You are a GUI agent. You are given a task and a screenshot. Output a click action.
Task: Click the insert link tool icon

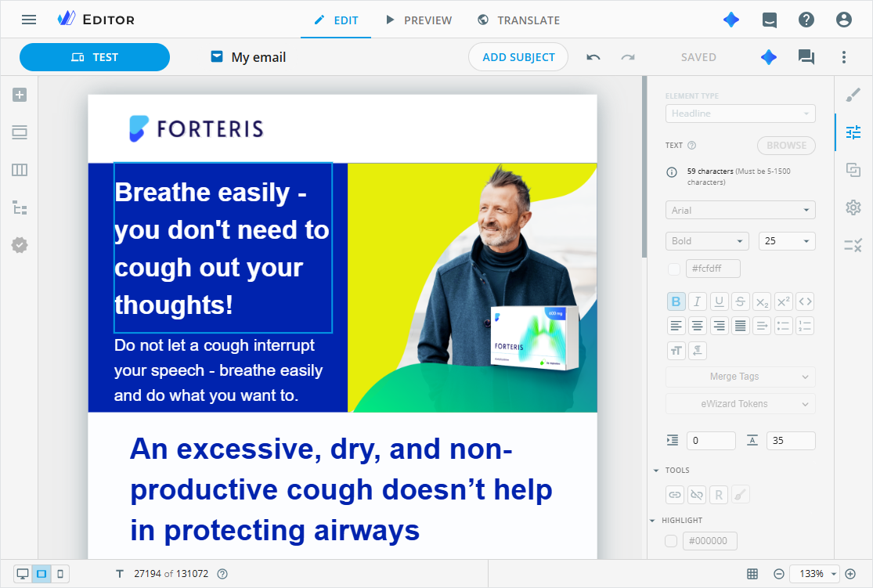coord(675,495)
